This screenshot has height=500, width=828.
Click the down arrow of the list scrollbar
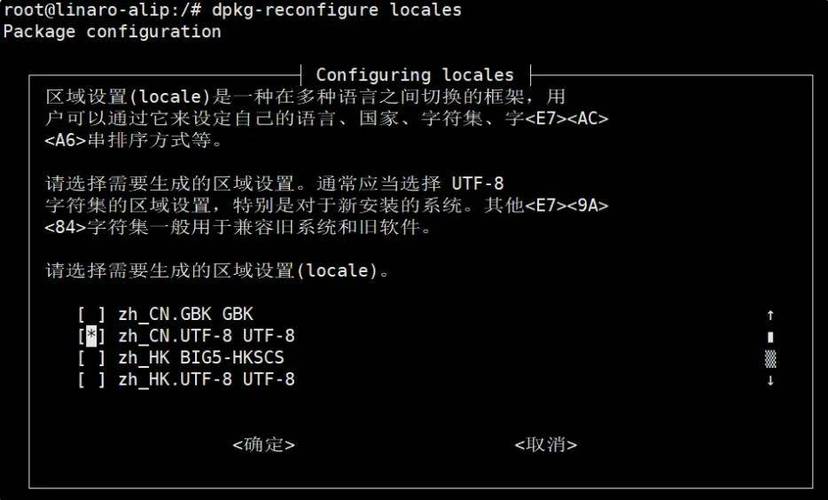point(770,380)
